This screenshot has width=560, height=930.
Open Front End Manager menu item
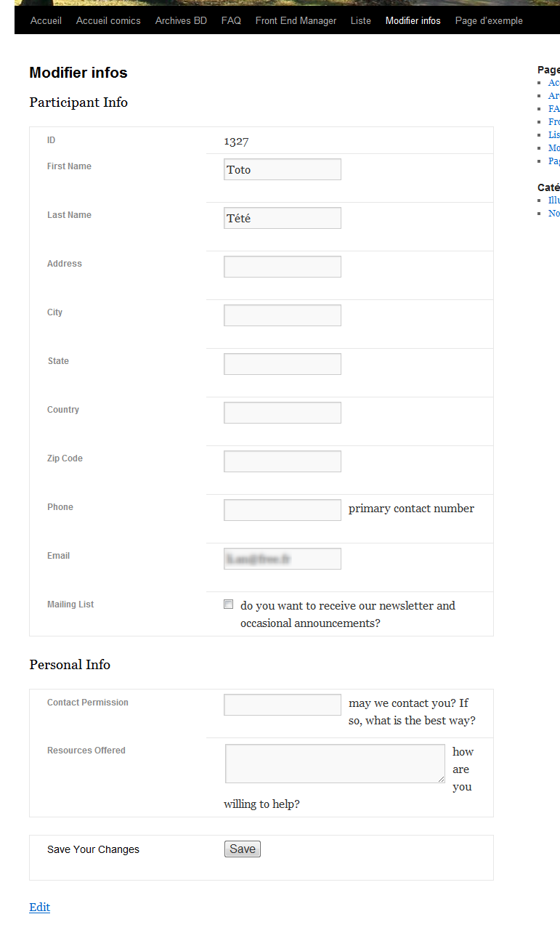(x=296, y=20)
